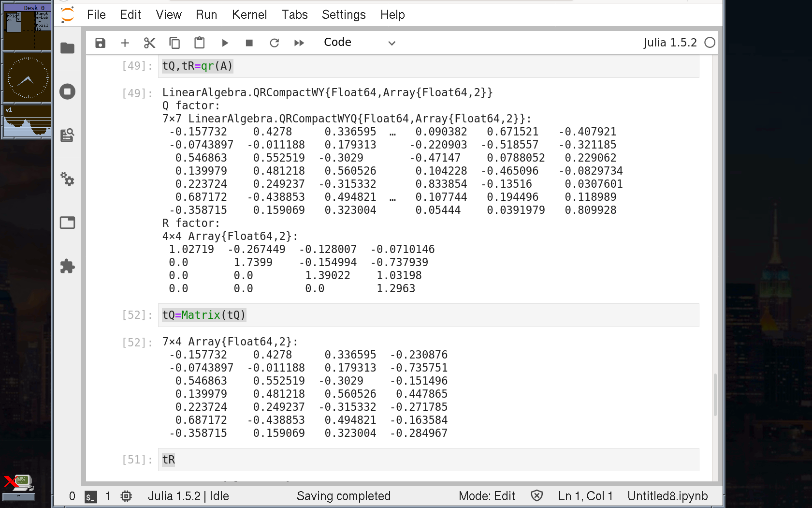812x508 pixels.
Task: Interrupt the kernel with stop button
Action: (249, 43)
